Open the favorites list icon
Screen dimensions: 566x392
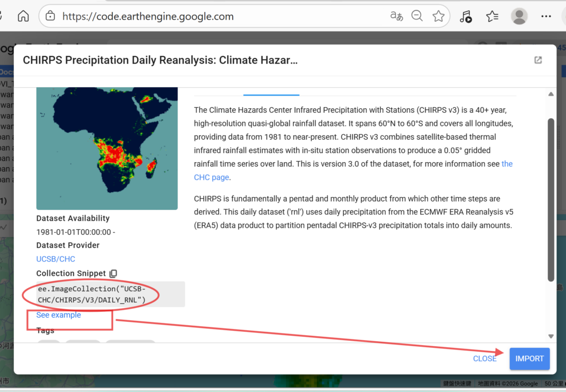[492, 17]
